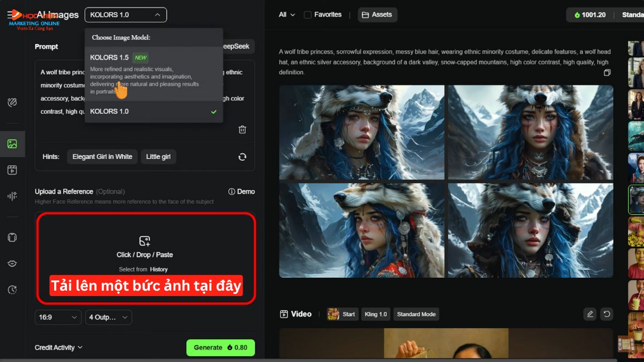Click the Higher Face Reference description text

point(124,202)
